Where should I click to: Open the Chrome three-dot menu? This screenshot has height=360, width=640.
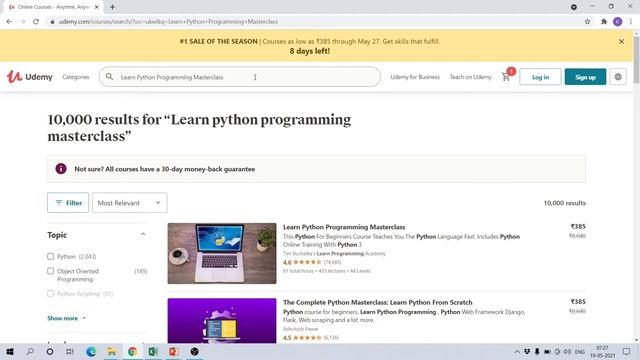[x=631, y=22]
